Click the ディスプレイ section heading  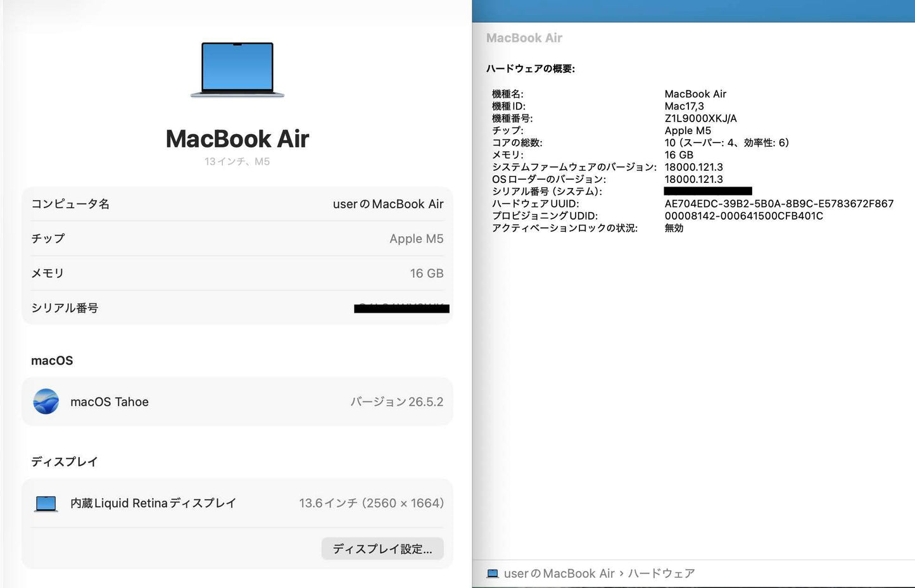tap(65, 462)
